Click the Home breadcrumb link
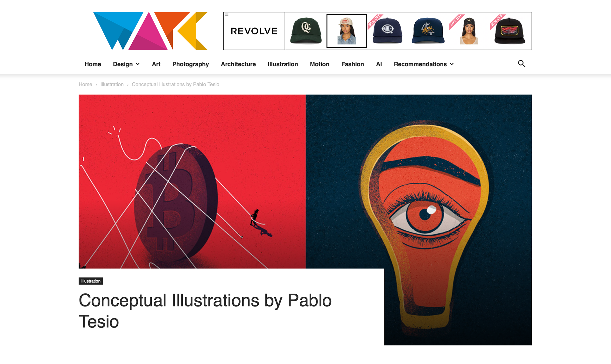This screenshot has width=611, height=364. click(x=85, y=84)
